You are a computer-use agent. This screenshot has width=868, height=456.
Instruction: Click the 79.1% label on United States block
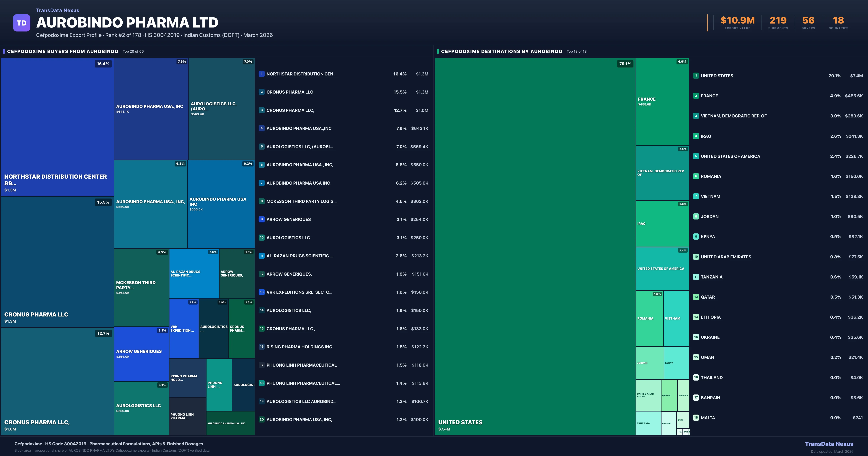[625, 64]
